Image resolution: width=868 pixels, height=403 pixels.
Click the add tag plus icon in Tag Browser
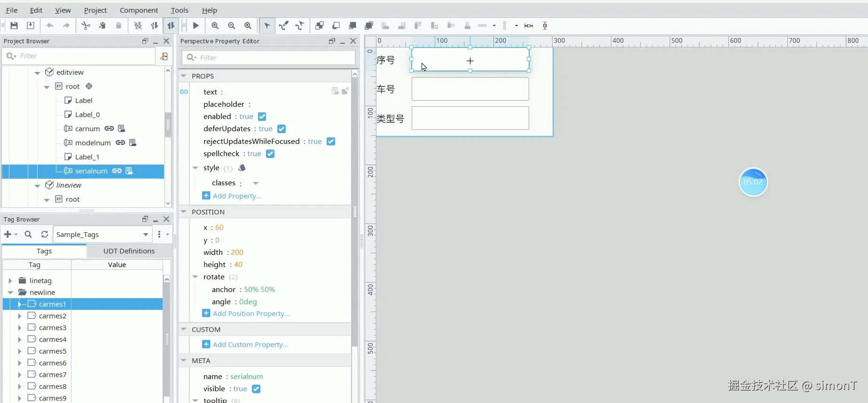[x=8, y=234]
